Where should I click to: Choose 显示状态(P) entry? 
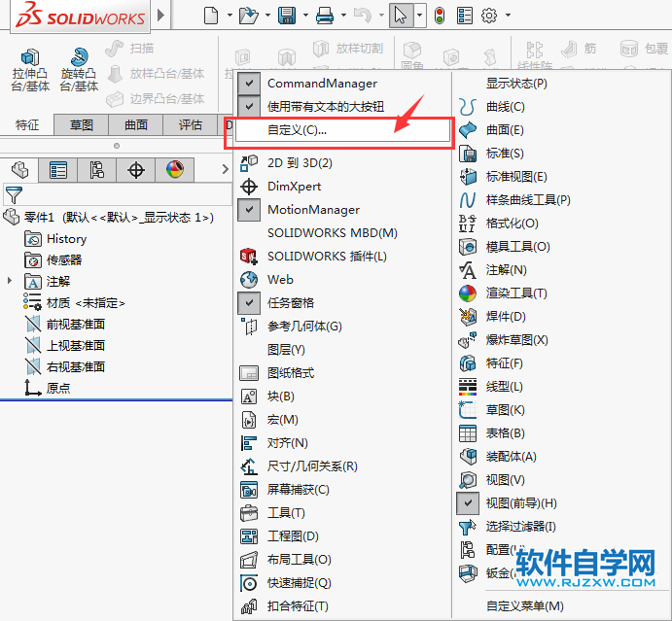tap(561, 83)
